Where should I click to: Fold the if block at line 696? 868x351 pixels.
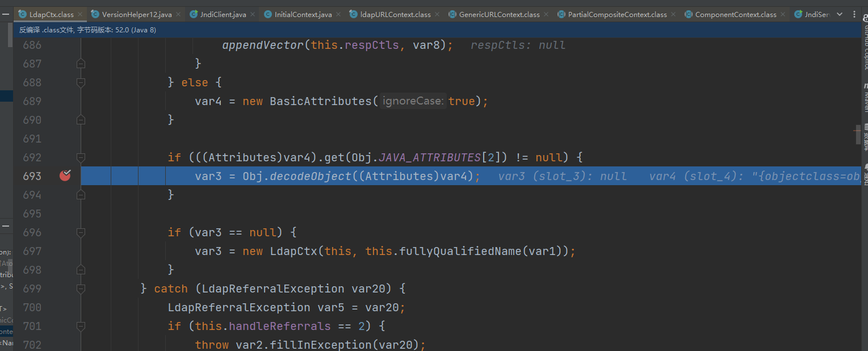click(x=81, y=232)
